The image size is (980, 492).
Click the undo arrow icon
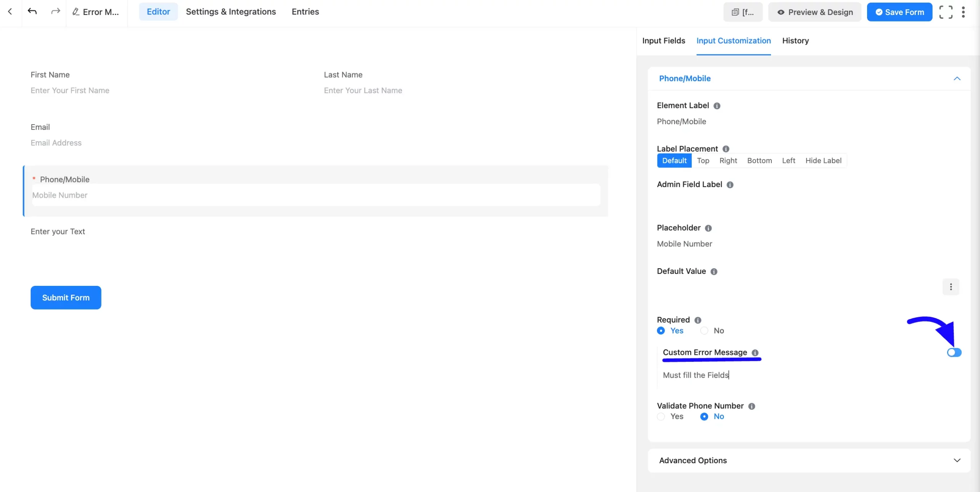pyautogui.click(x=32, y=11)
